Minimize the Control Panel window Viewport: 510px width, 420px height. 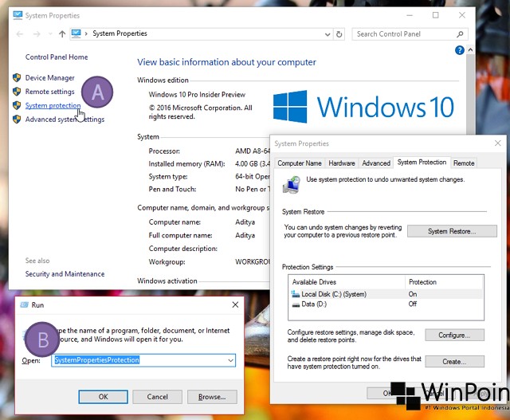(x=410, y=15)
